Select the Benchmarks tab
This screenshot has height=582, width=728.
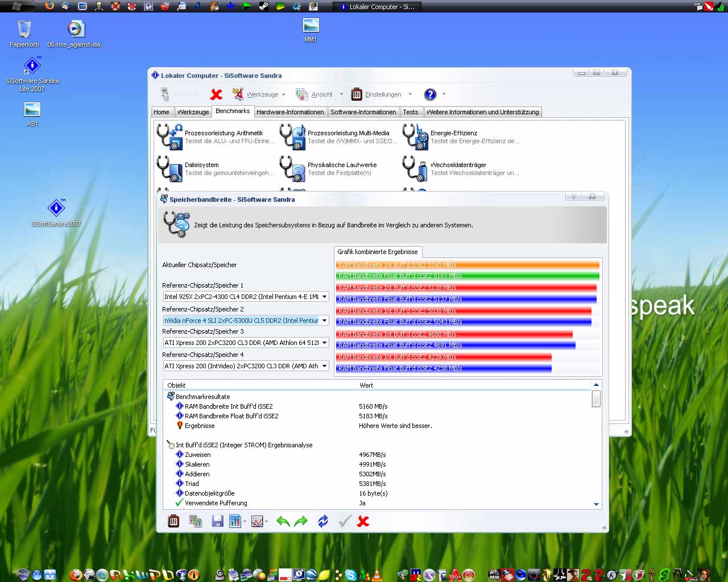point(233,111)
